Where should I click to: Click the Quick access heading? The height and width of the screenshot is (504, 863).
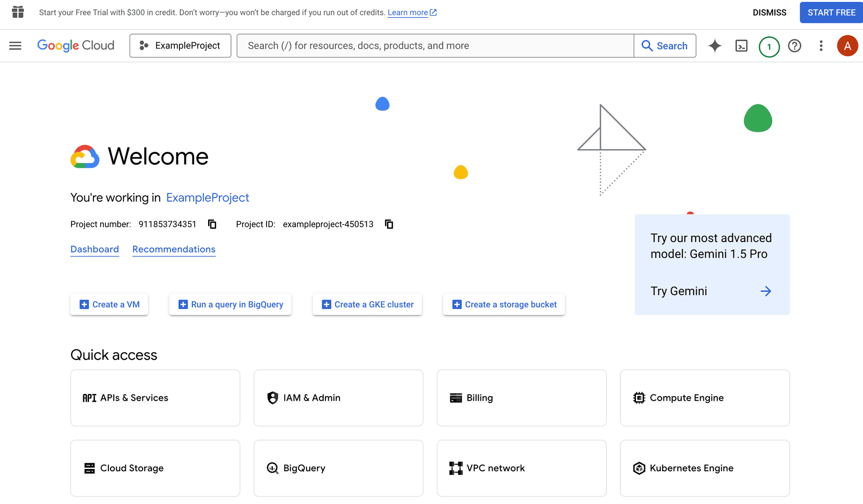(114, 355)
